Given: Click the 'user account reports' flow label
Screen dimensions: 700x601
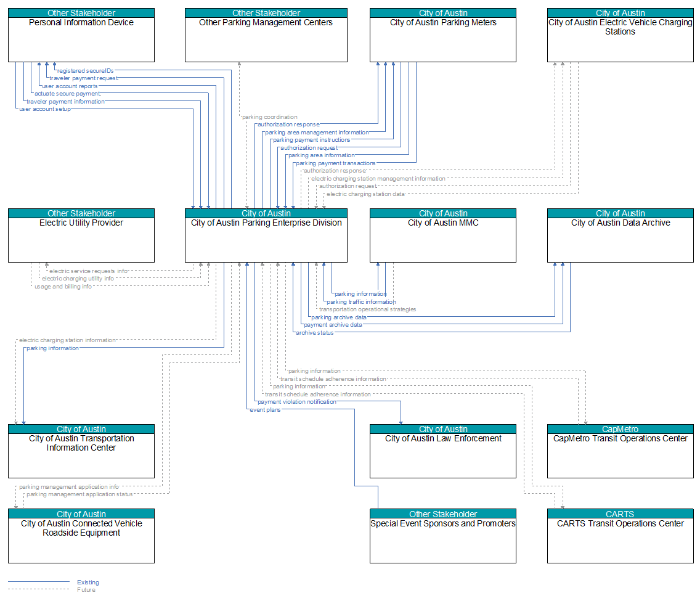Looking at the screenshot, I should [x=70, y=86].
